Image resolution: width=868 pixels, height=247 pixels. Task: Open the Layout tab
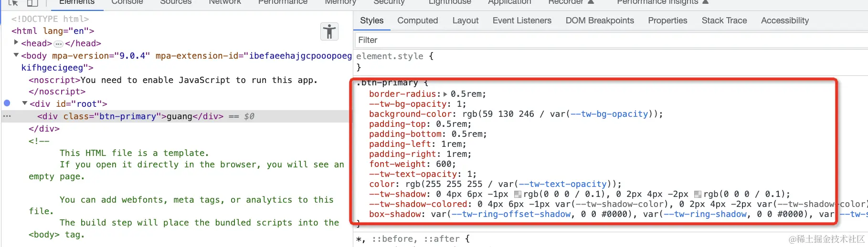(x=466, y=21)
